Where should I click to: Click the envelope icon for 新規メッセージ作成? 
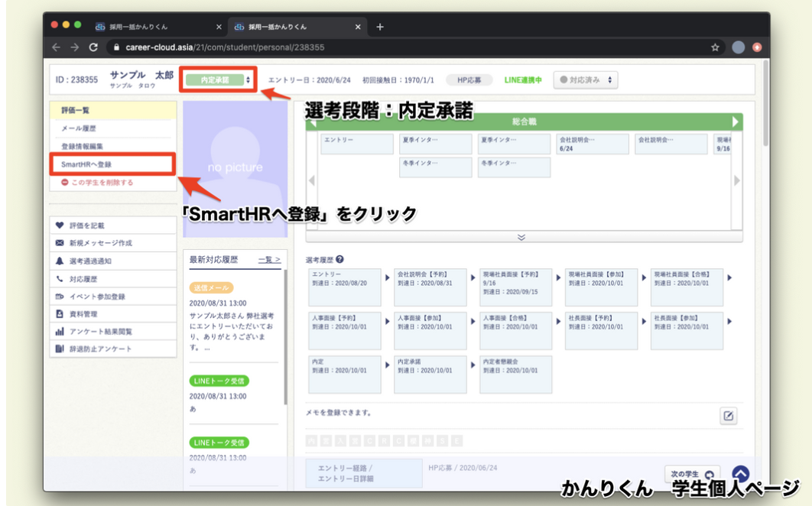(x=60, y=243)
